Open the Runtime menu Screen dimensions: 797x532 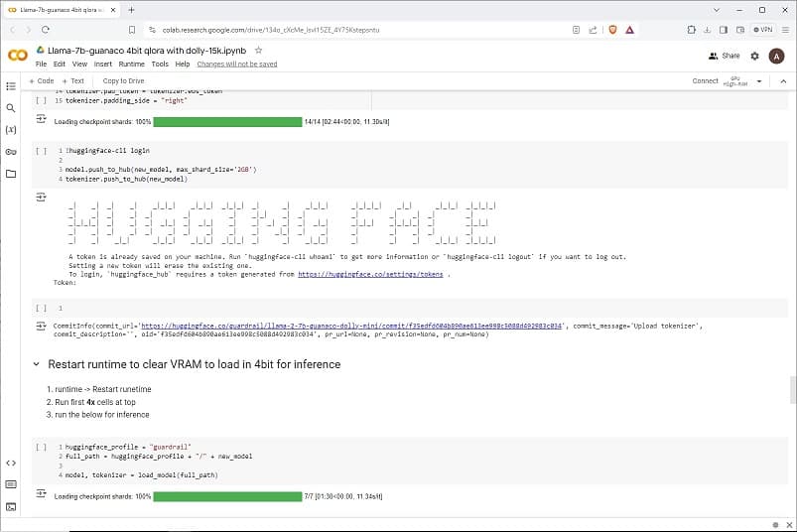click(131, 64)
